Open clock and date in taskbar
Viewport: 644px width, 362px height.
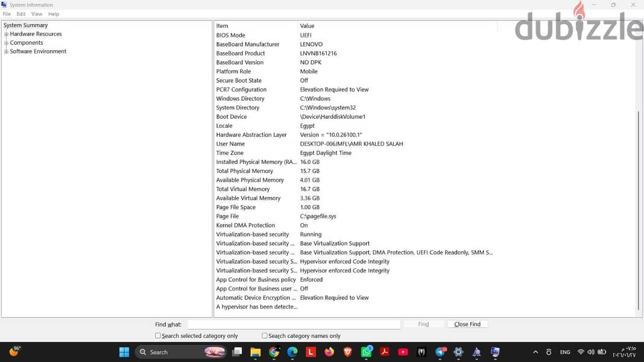tap(624, 352)
